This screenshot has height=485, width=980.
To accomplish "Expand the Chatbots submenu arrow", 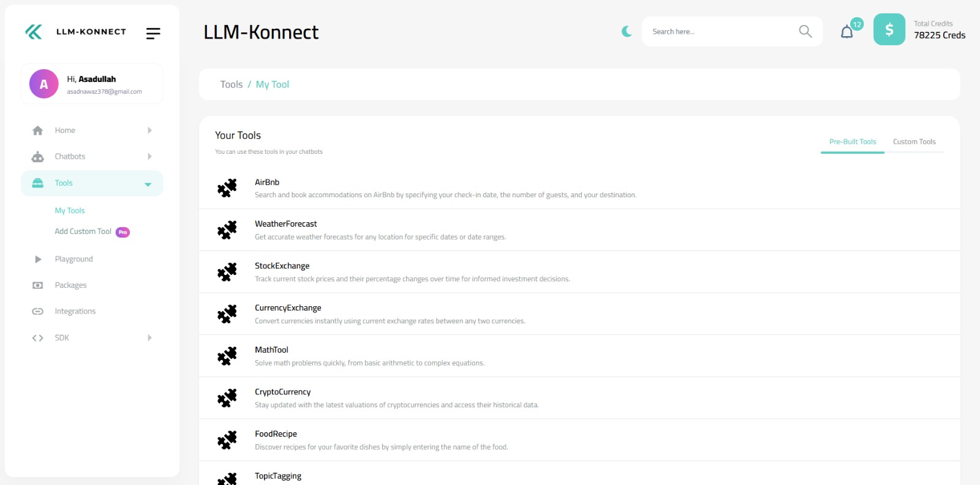I will pos(149,157).
